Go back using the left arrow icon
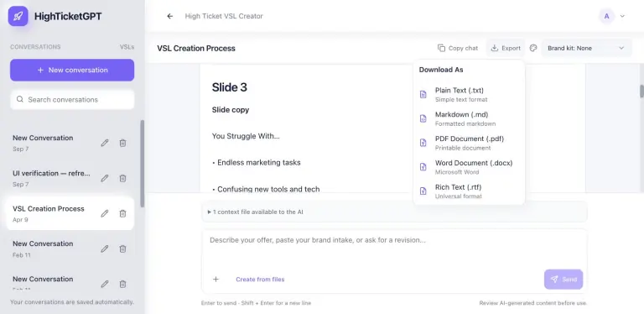The width and height of the screenshot is (644, 314). (169, 16)
